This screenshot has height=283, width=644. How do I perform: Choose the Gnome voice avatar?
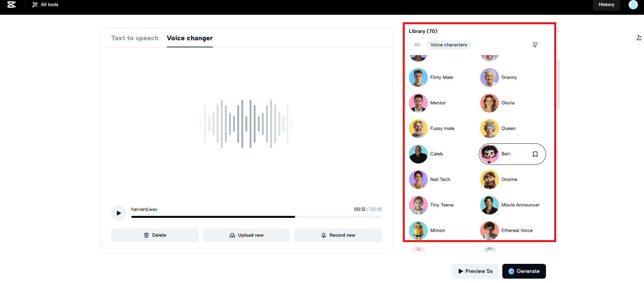(x=490, y=180)
